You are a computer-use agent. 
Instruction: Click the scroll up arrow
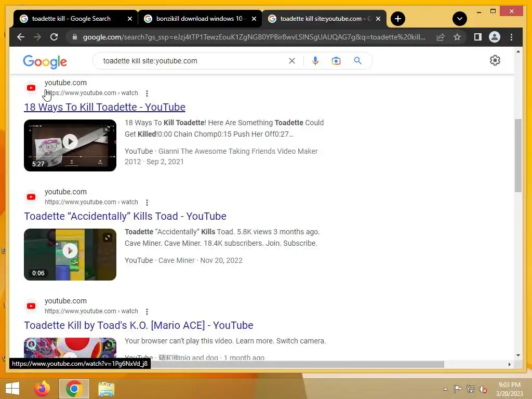click(518, 51)
